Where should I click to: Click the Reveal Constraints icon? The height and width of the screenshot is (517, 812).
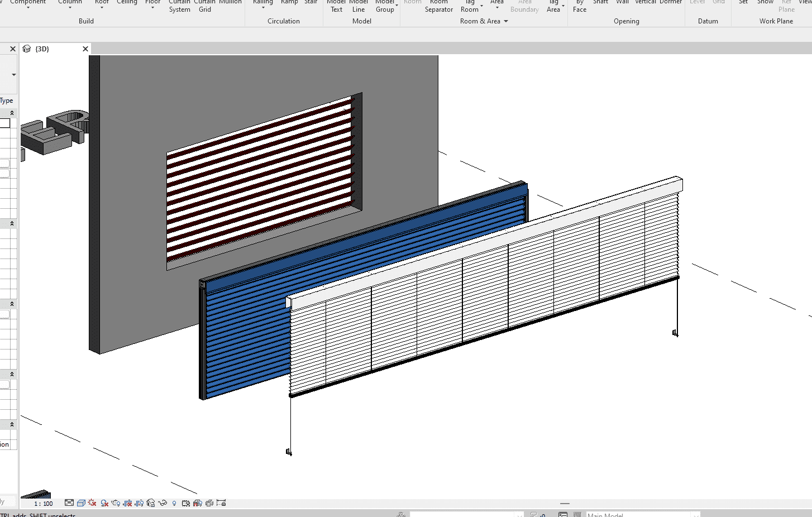[x=221, y=503]
